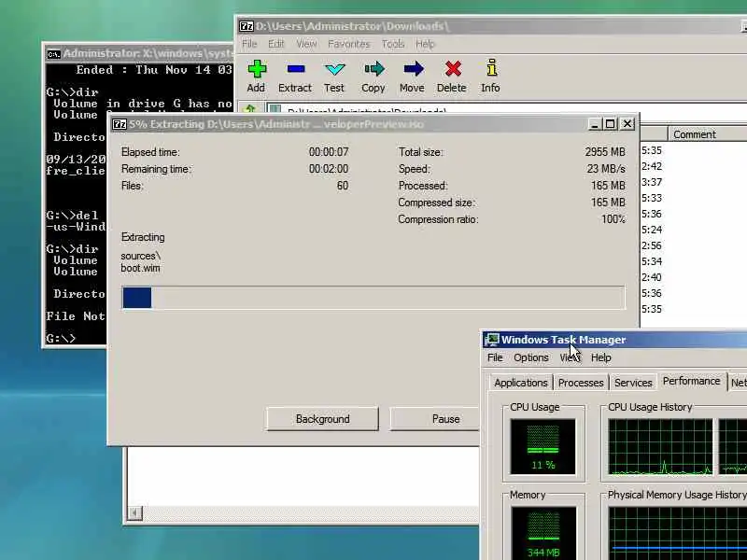Click the Total size 2955 MB value
The height and width of the screenshot is (560, 747).
[605, 152]
